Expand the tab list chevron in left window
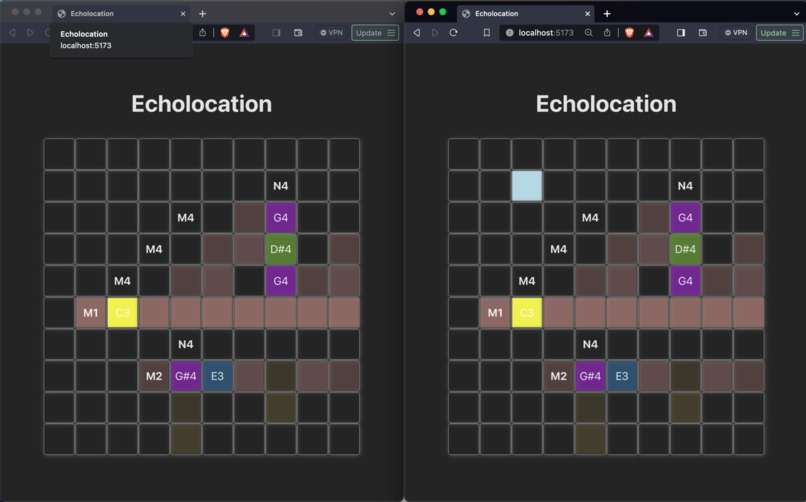Viewport: 806px width, 502px height. tap(392, 14)
